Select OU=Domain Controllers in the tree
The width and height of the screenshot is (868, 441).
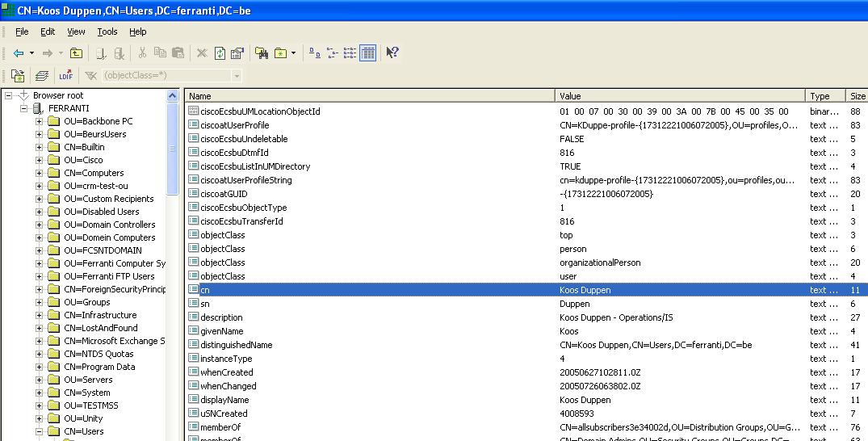110,225
